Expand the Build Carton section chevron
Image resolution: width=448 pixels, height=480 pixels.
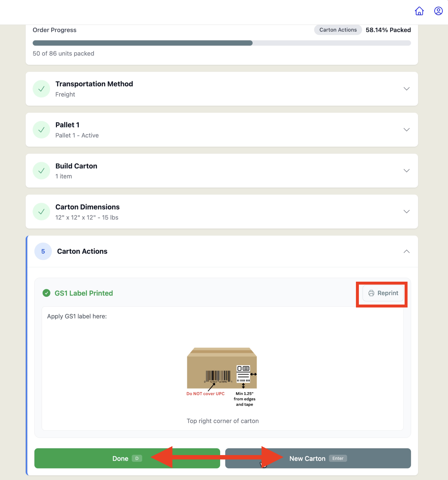(x=406, y=170)
